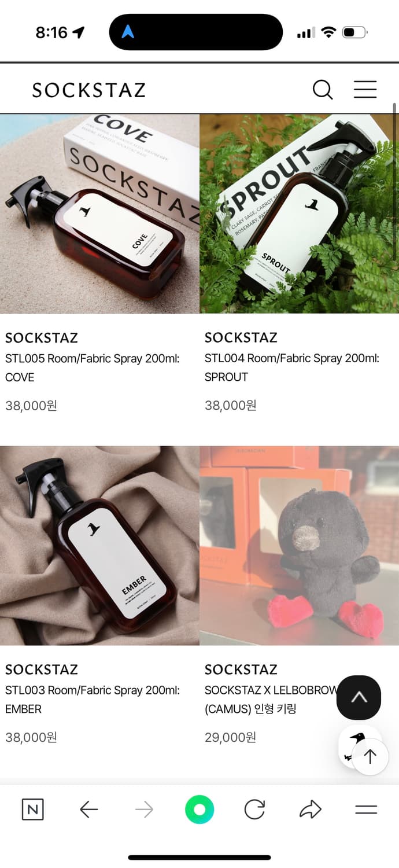
Task: Tap the green circle Naver button
Action: (x=199, y=809)
